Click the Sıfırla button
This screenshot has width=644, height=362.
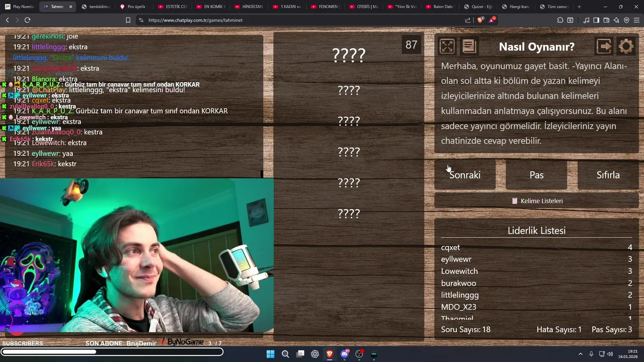pos(608,175)
